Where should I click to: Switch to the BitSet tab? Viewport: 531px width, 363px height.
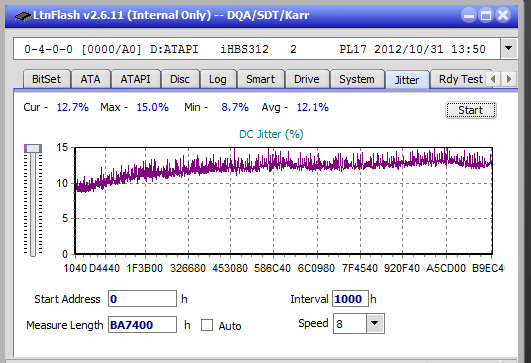pos(46,79)
